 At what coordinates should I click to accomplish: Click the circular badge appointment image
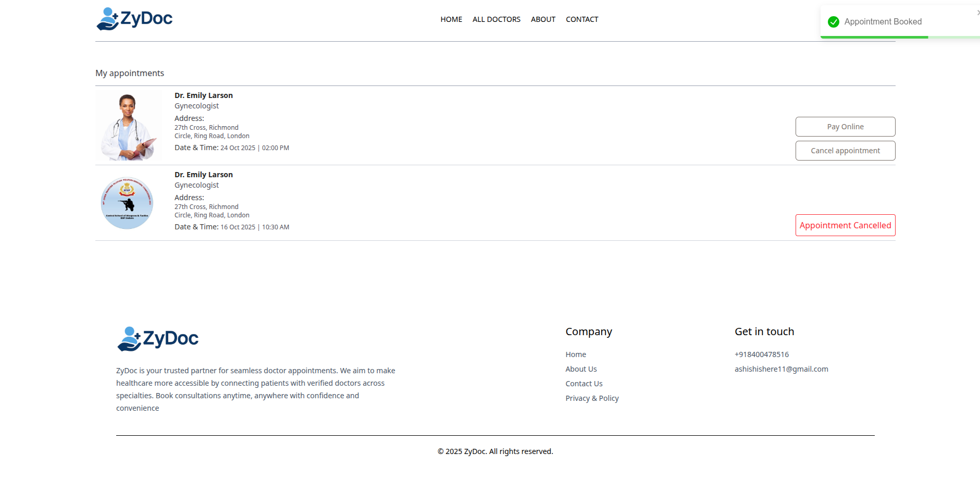pos(127,203)
